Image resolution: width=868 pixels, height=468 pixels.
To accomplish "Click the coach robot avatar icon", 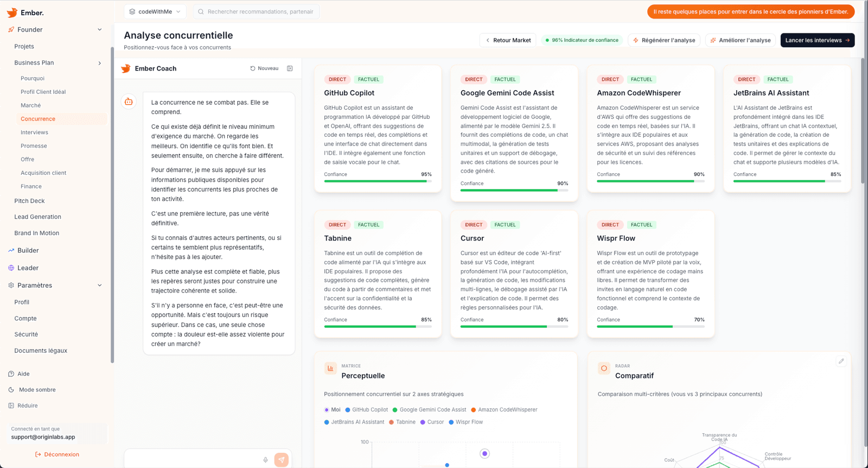I will (129, 102).
